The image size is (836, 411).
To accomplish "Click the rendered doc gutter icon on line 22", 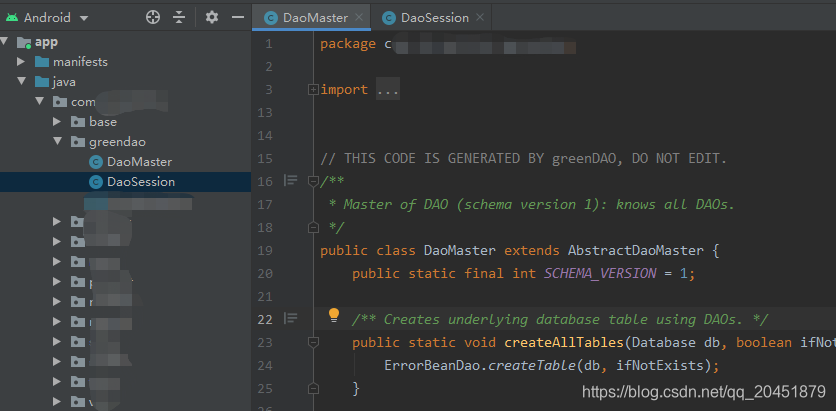I will (x=291, y=318).
